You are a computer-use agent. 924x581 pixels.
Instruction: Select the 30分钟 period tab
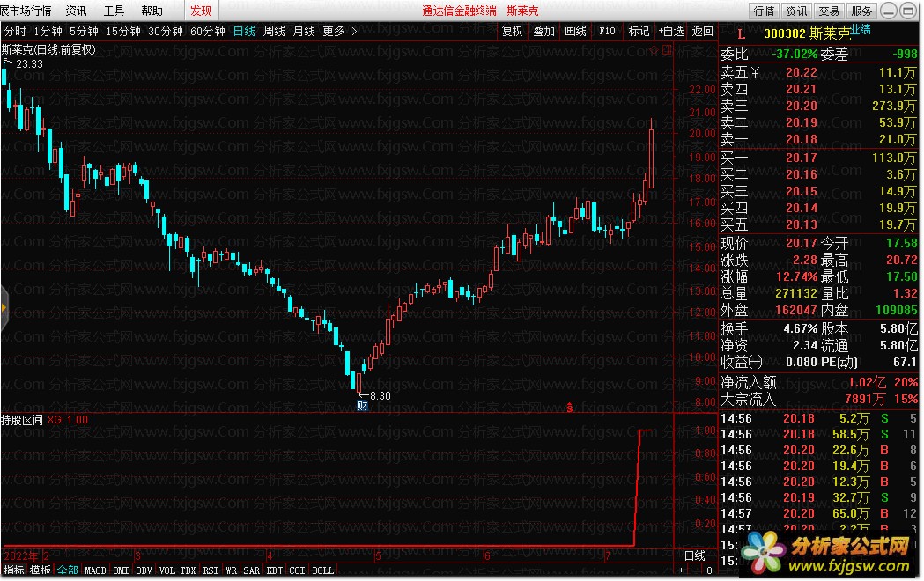click(165, 31)
